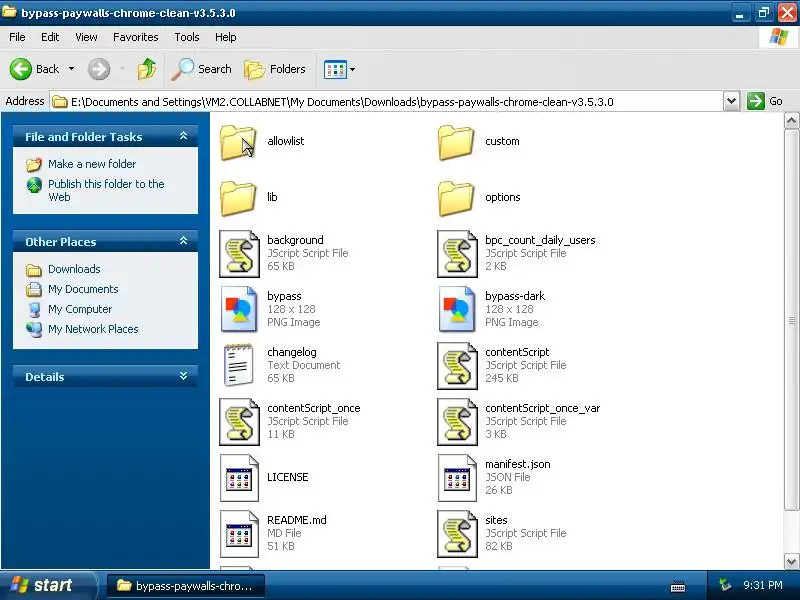The width and height of the screenshot is (800, 600).
Task: Select the bypass-dark PNG image icon
Action: click(457, 309)
